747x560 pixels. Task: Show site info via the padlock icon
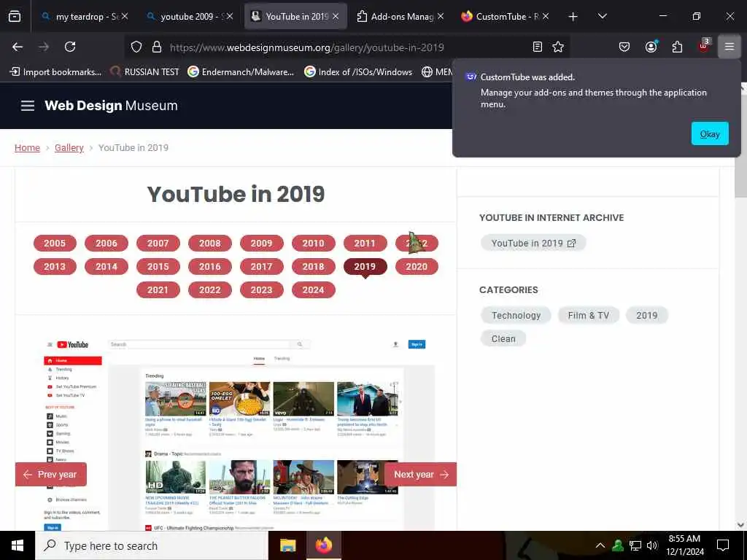(x=157, y=47)
